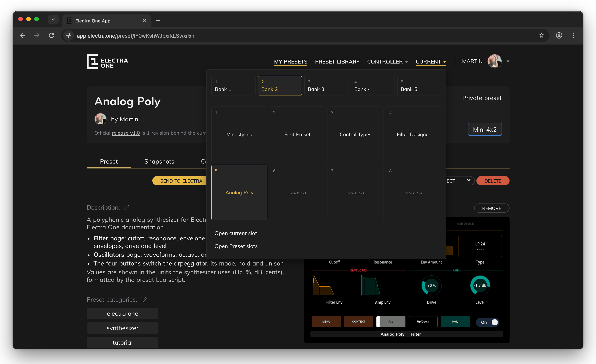View site information icon in address bar

[69, 36]
